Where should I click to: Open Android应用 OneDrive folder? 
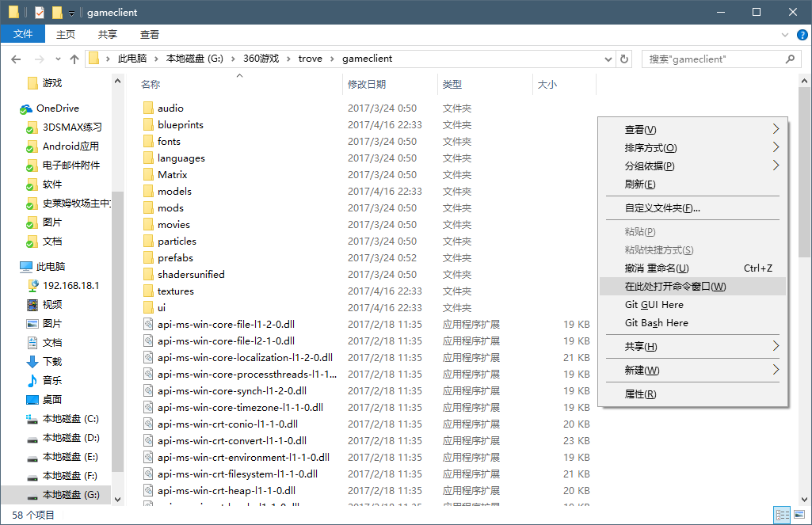[71, 146]
